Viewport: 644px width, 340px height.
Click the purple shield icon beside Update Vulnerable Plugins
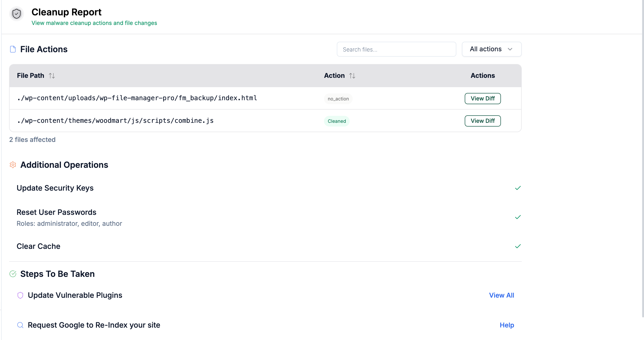coord(20,295)
